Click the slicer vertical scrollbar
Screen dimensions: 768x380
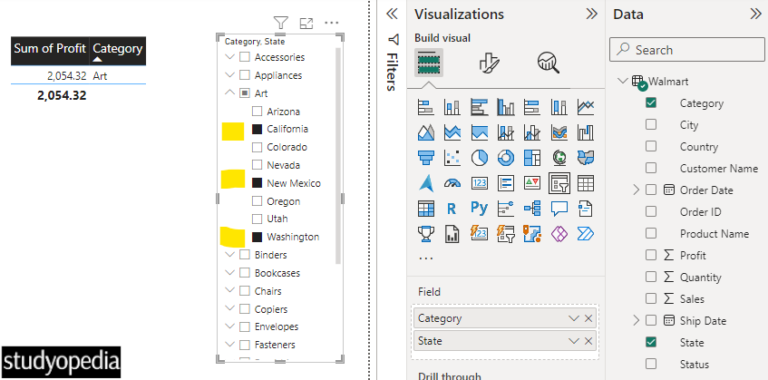[x=338, y=157]
